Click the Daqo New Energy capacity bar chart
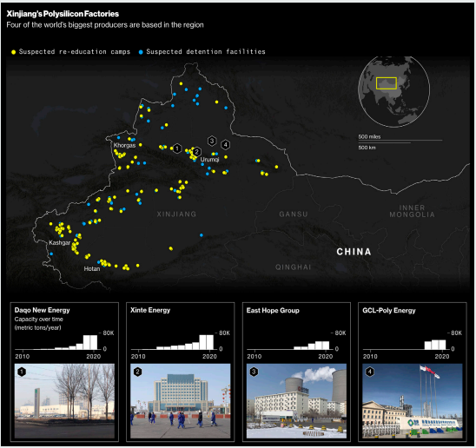 [61, 343]
